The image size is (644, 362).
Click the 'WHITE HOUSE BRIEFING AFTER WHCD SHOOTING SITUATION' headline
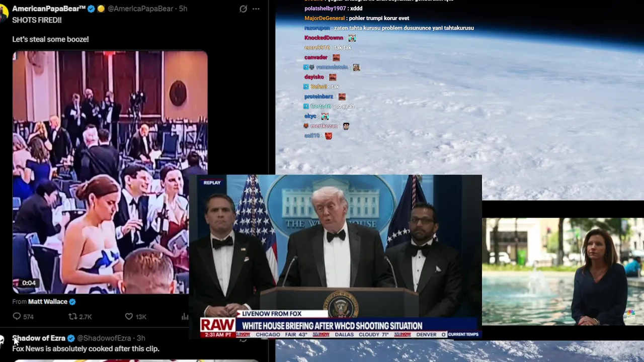point(332,326)
